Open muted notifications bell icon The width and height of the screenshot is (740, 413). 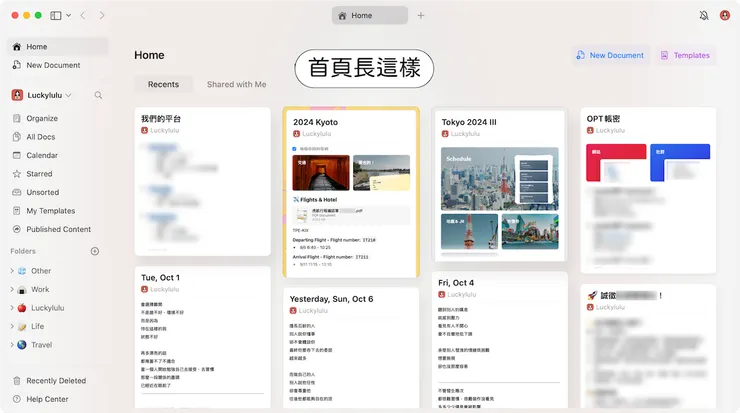(x=704, y=16)
